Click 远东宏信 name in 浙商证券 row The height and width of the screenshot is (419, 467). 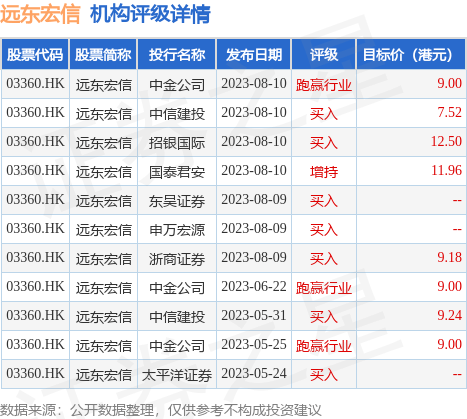[x=103, y=258]
